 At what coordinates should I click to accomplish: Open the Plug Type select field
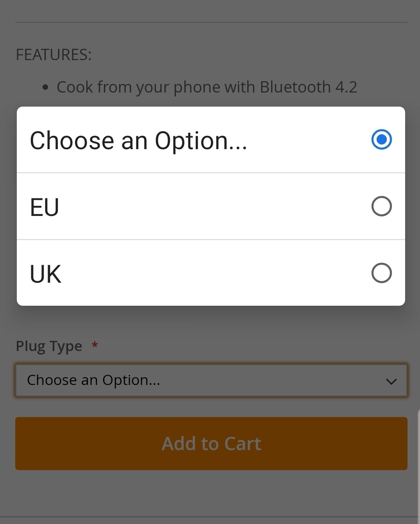211,380
